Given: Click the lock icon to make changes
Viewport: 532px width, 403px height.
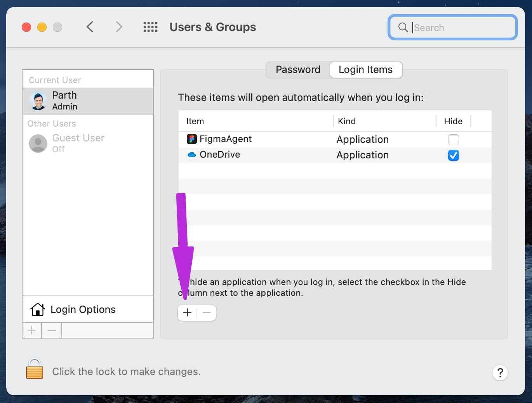Looking at the screenshot, I should pyautogui.click(x=35, y=368).
